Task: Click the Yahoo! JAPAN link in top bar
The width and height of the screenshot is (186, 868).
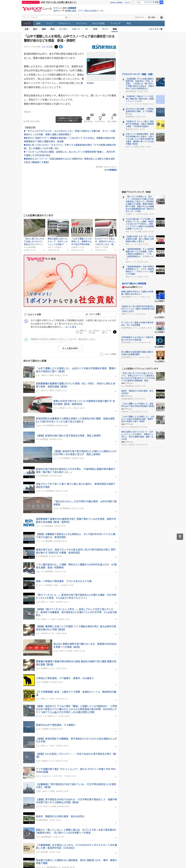Action: [116, 2]
